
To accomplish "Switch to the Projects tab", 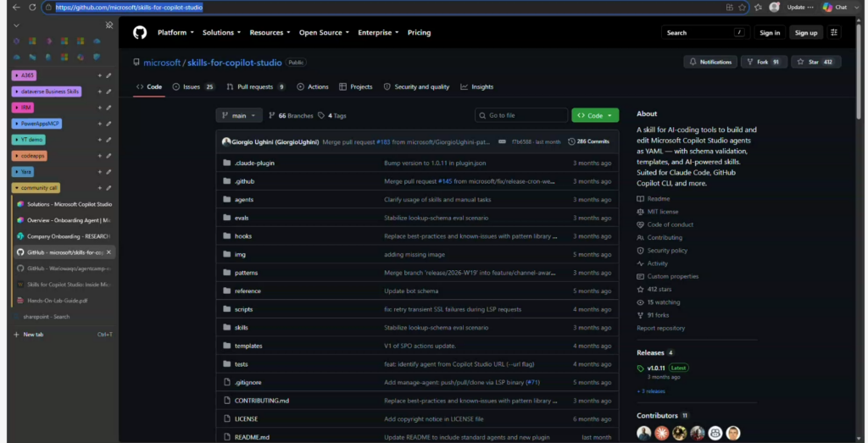I will click(x=355, y=87).
